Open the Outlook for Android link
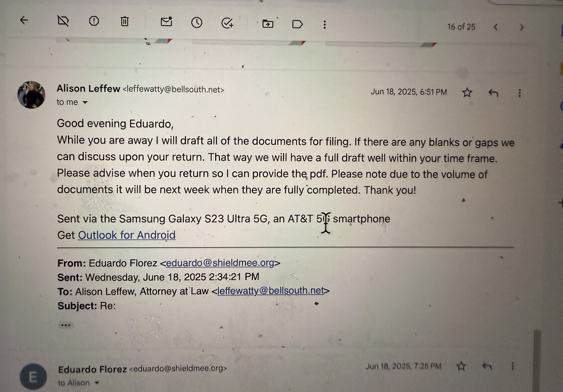This screenshot has width=563, height=392. pyautogui.click(x=127, y=235)
